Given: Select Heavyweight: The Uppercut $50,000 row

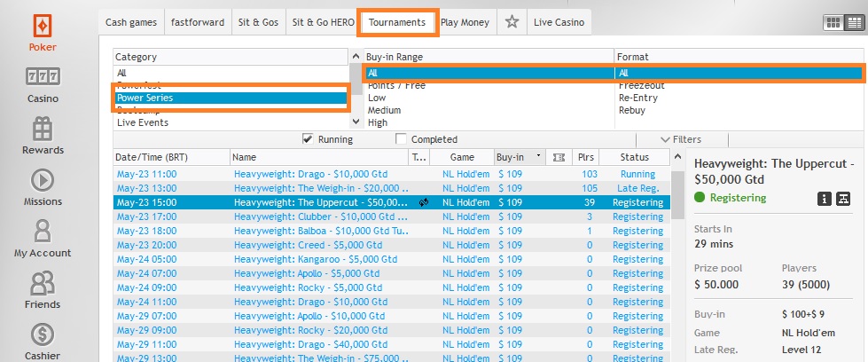Looking at the screenshot, I should [x=392, y=202].
